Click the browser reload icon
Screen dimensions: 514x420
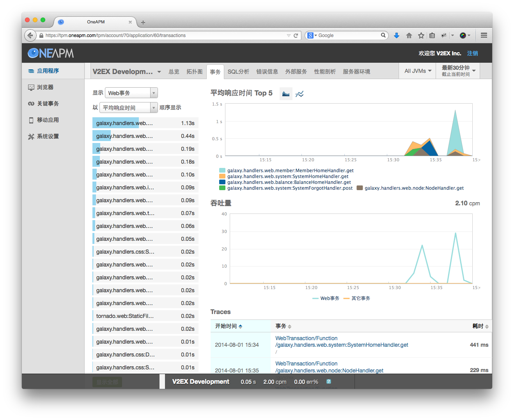[296, 35]
